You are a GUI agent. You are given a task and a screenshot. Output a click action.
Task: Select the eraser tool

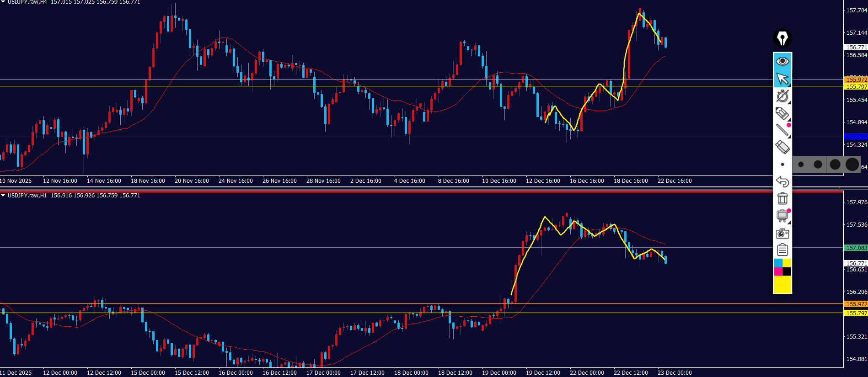pyautogui.click(x=782, y=147)
